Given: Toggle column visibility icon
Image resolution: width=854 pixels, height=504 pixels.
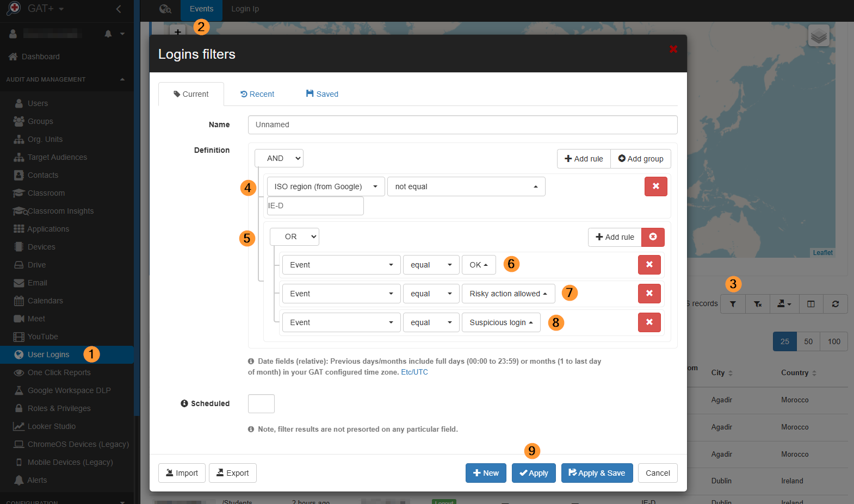Looking at the screenshot, I should pyautogui.click(x=811, y=304).
